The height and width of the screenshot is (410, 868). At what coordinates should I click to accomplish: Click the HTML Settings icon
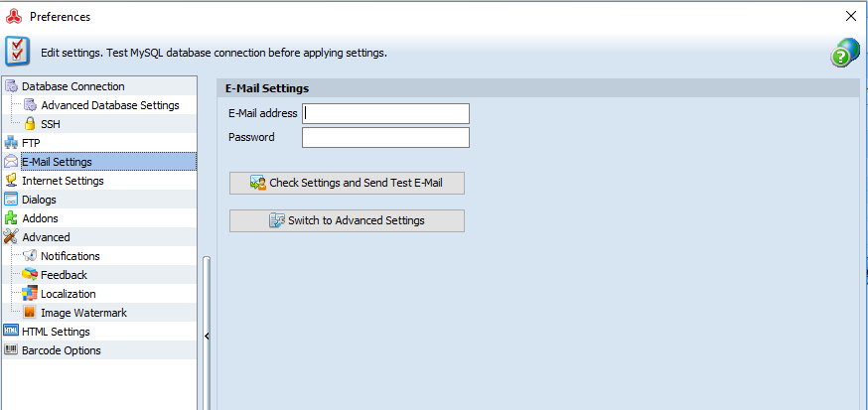click(x=11, y=331)
